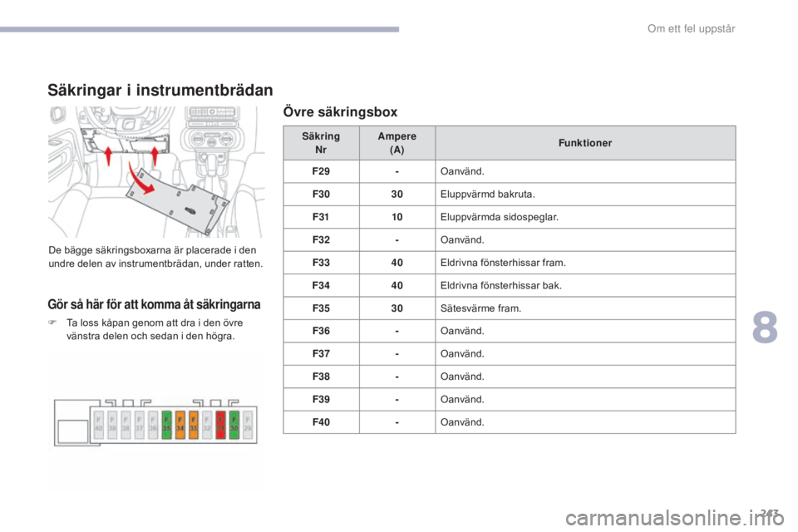The image size is (798, 532).
Task: Click the 'F34' table cell
Action: [x=321, y=286]
